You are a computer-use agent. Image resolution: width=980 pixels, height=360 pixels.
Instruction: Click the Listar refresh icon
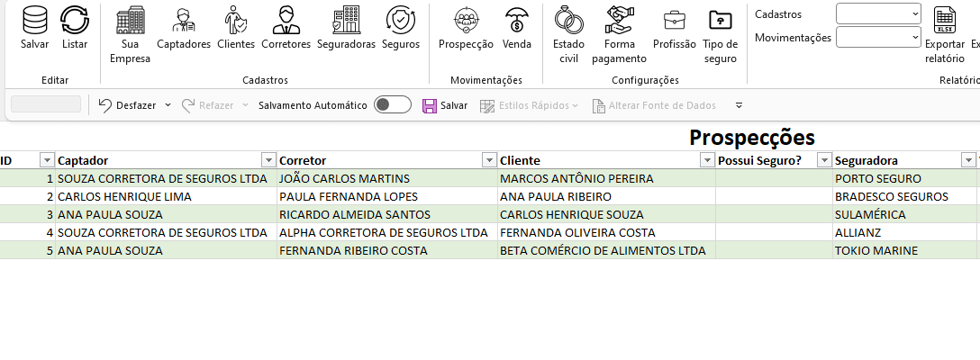tap(75, 20)
